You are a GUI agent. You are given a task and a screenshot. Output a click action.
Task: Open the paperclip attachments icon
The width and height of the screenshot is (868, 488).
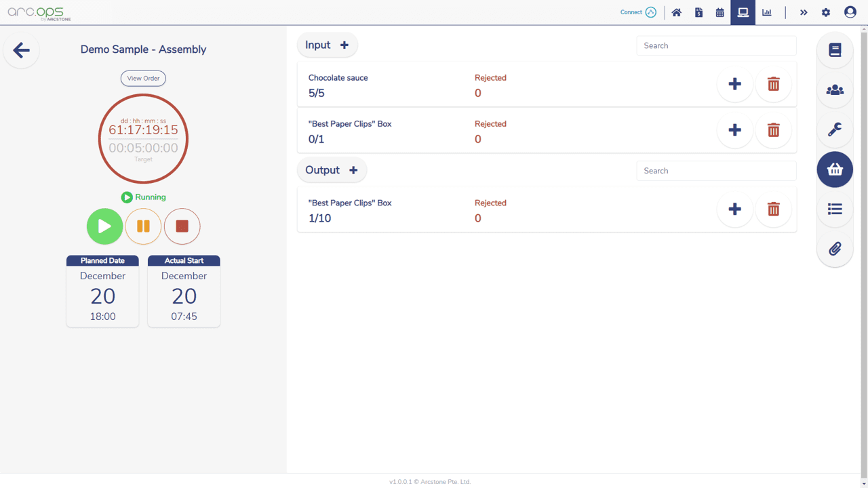[x=835, y=249]
